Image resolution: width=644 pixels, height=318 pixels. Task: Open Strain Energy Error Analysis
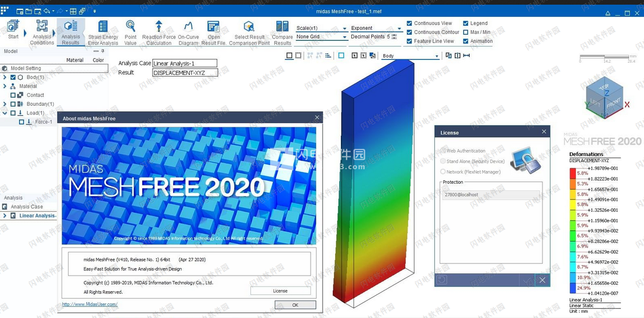103,33
